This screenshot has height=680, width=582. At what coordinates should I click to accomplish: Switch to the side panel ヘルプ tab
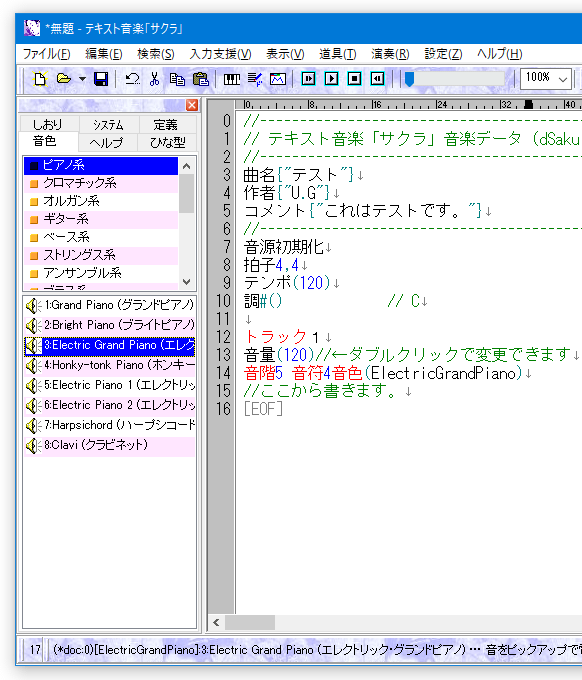coord(107,142)
